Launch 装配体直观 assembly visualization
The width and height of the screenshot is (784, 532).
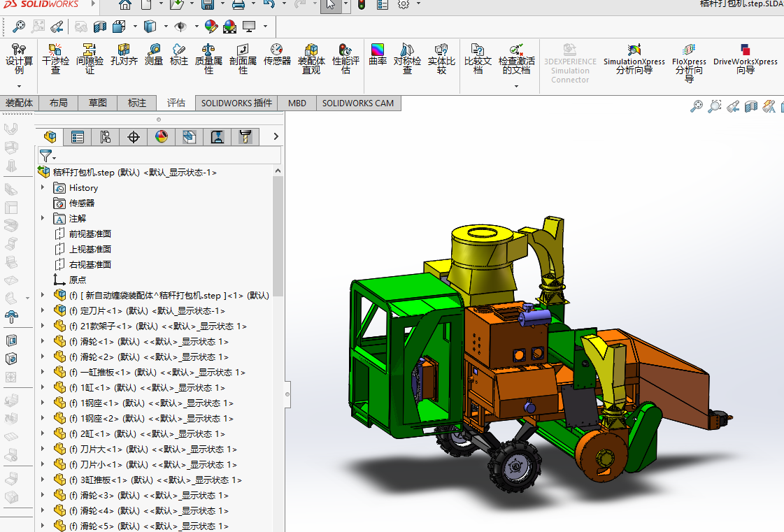point(311,59)
